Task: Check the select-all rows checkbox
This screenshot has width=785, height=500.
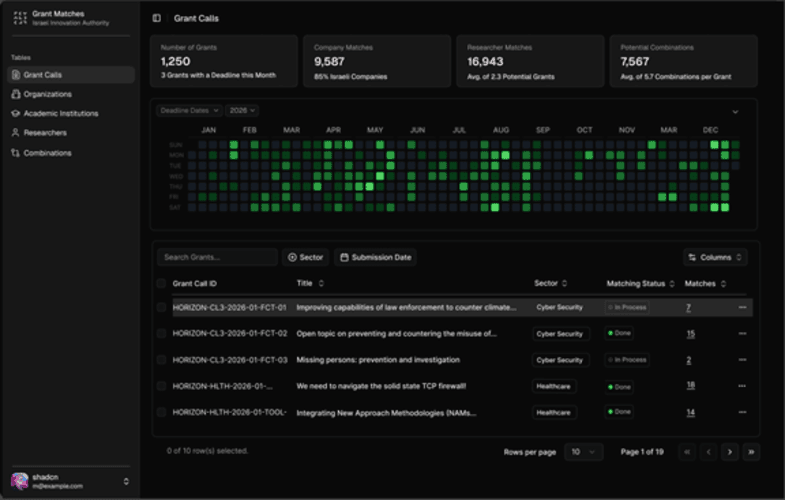Action: click(x=161, y=283)
